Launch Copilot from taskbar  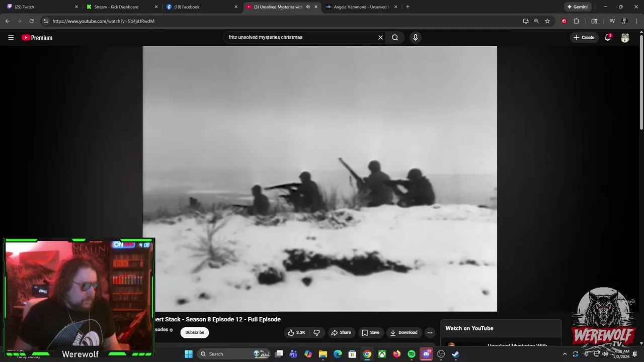point(308,354)
